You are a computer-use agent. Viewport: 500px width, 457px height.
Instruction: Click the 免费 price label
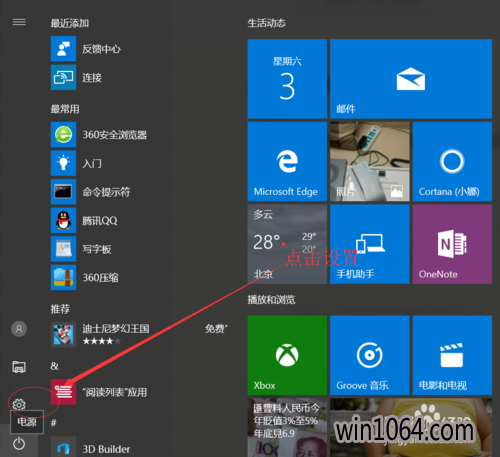pyautogui.click(x=216, y=329)
